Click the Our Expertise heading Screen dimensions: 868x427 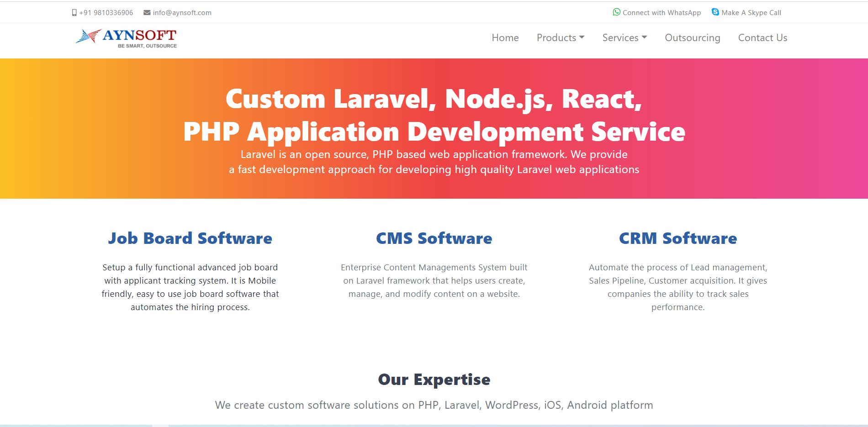pyautogui.click(x=434, y=380)
